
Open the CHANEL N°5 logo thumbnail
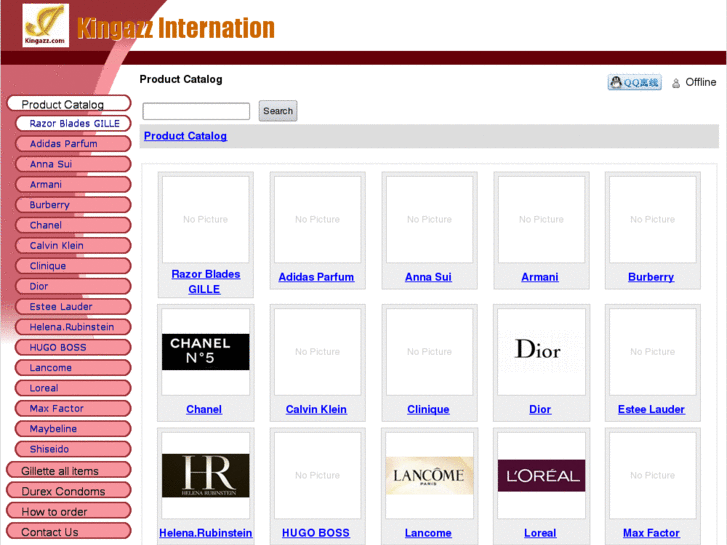(x=205, y=352)
